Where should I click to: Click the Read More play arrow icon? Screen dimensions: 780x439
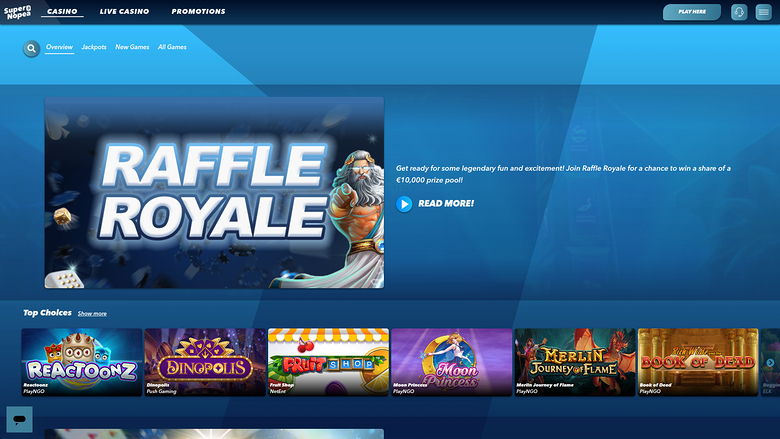tap(404, 204)
